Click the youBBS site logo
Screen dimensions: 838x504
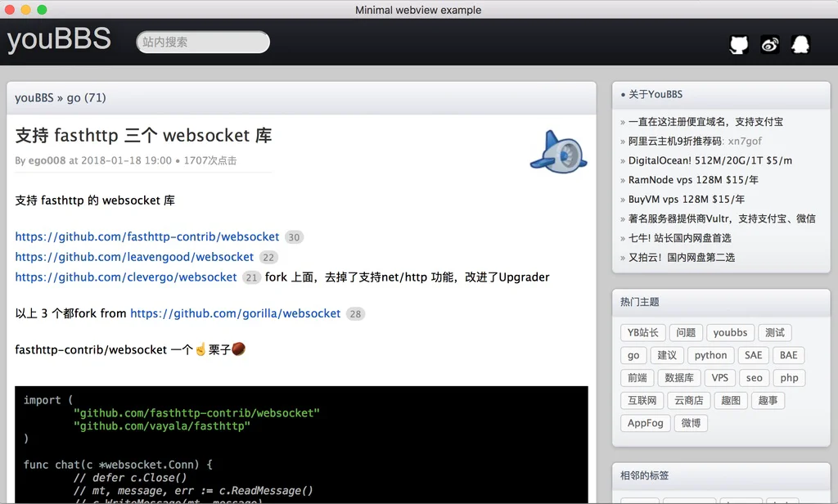(x=59, y=40)
